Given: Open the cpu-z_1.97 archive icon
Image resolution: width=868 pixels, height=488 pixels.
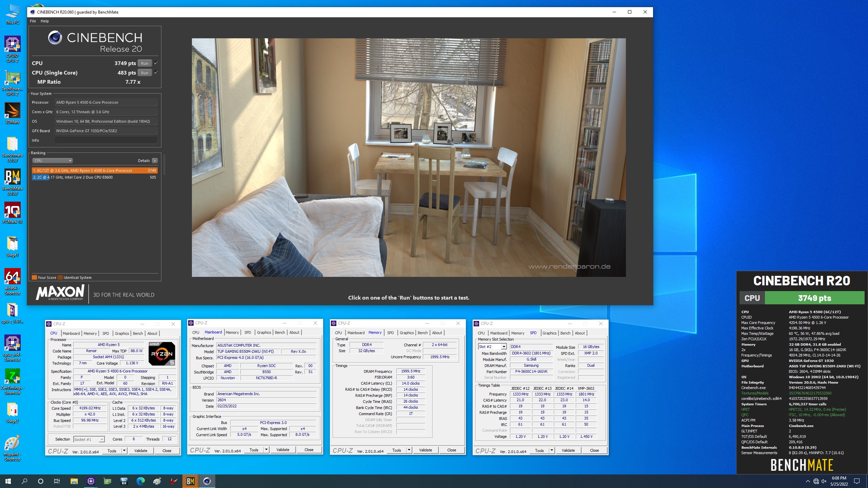Looking at the screenshot, I should pos(12,313).
